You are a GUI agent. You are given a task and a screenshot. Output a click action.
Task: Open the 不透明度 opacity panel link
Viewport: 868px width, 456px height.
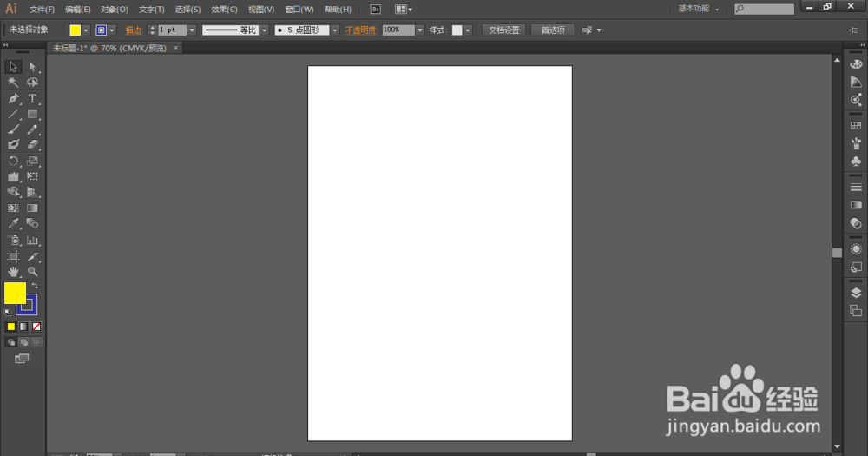coord(360,30)
